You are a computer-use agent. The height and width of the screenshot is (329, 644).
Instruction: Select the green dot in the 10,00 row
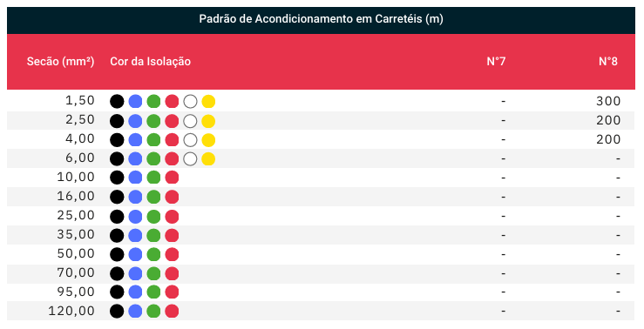tap(153, 178)
